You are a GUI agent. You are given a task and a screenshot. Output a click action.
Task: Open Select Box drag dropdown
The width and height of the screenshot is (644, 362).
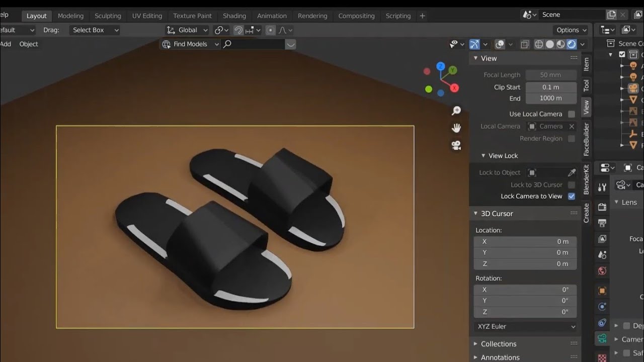click(x=95, y=30)
